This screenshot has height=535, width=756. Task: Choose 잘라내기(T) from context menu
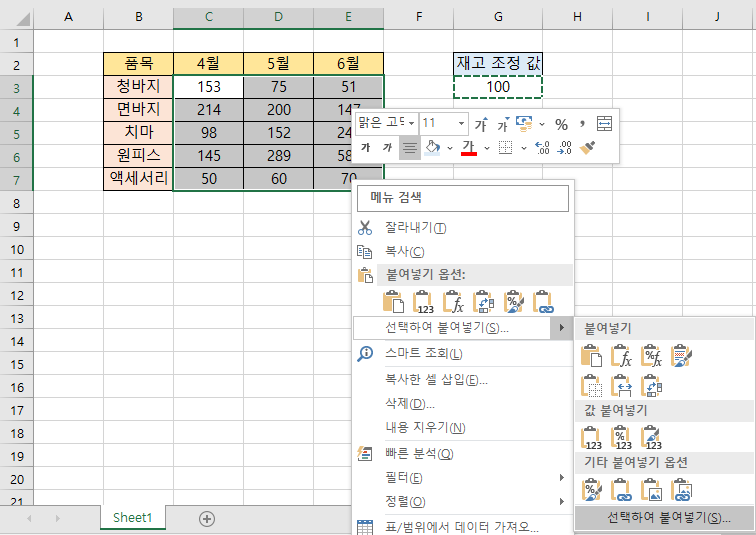click(x=416, y=227)
